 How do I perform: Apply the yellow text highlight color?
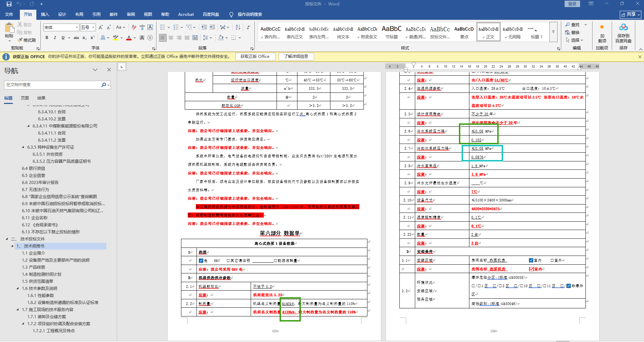coord(116,38)
